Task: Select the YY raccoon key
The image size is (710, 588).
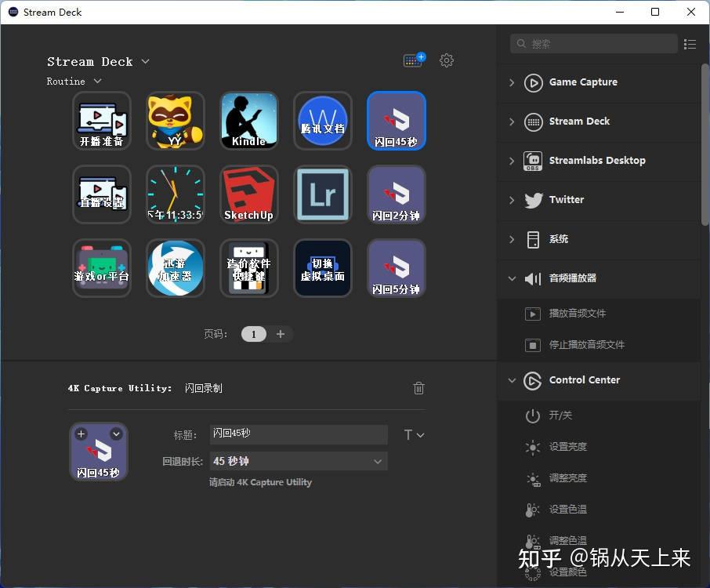Action: pos(176,121)
